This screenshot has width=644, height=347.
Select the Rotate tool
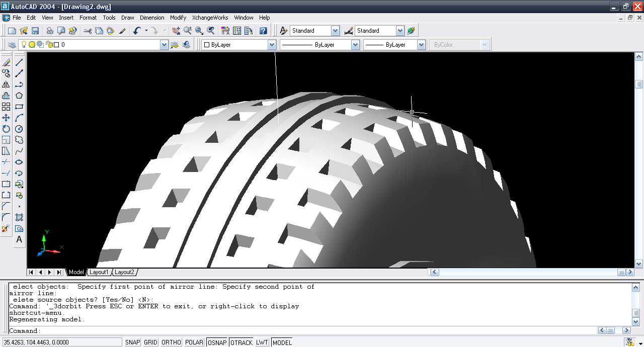pos(6,129)
